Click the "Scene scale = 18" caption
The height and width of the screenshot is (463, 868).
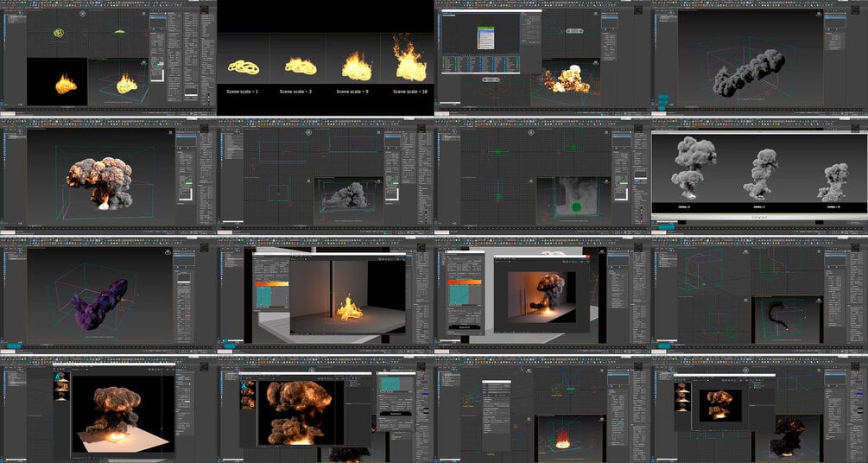(409, 92)
